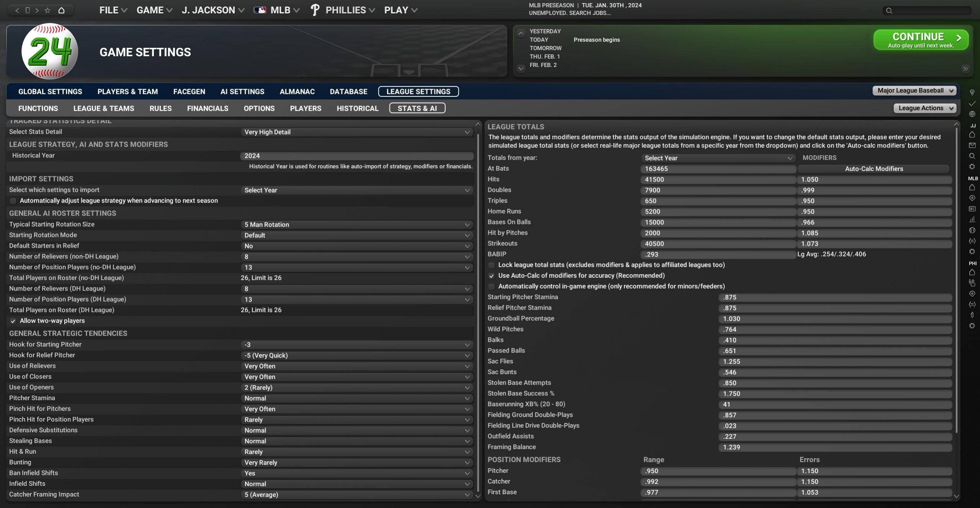The image size is (980, 508).
Task: Open the mail envelope icon in sidebar
Action: [972, 145]
